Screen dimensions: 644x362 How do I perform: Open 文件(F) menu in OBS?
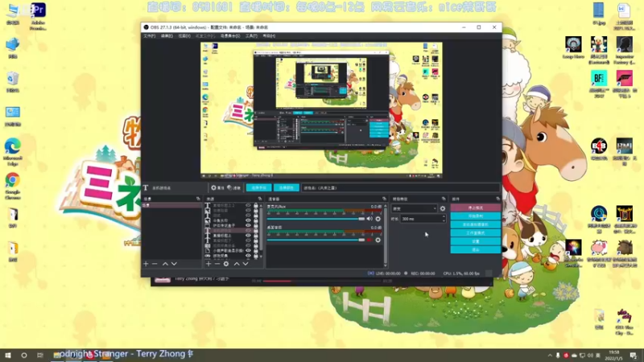[x=149, y=36]
